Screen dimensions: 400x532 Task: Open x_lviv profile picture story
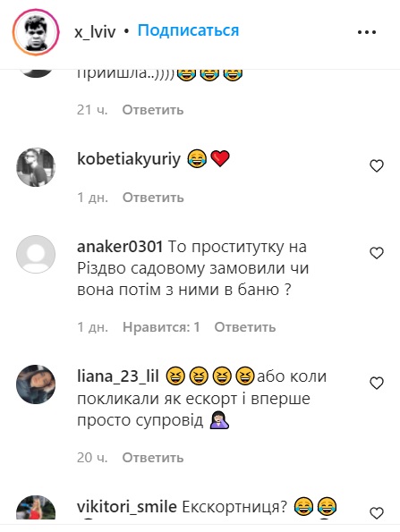tap(36, 32)
